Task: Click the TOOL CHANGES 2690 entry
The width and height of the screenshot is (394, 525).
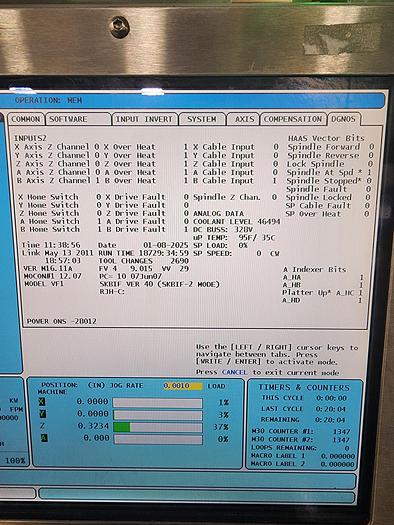Action: (144, 261)
